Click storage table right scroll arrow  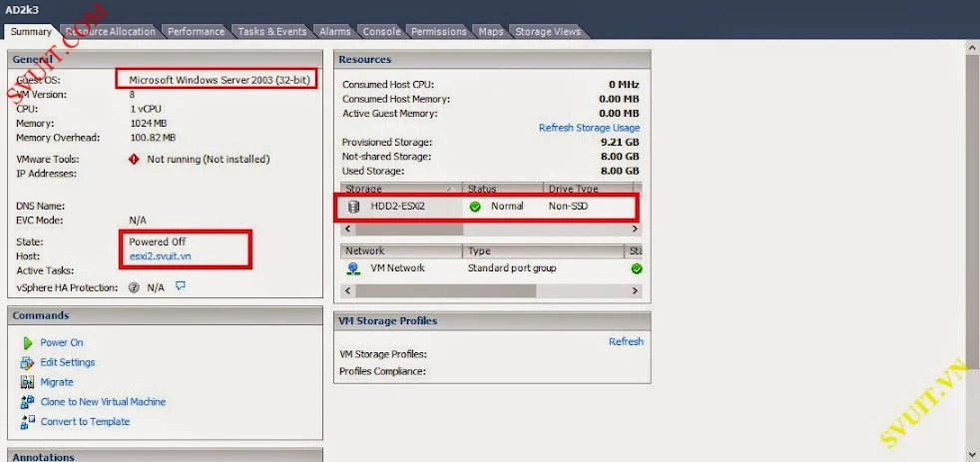click(x=635, y=230)
